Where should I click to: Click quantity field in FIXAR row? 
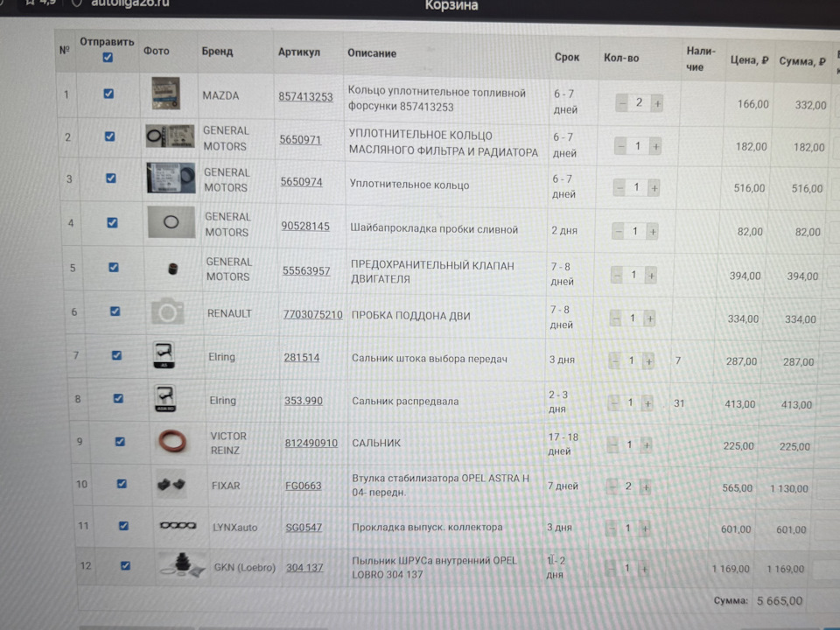(628, 487)
